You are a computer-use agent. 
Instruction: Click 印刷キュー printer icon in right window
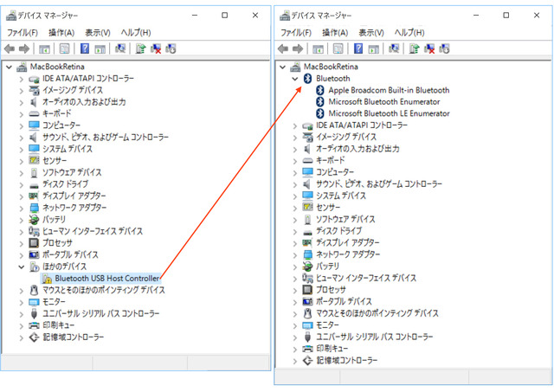308,349
